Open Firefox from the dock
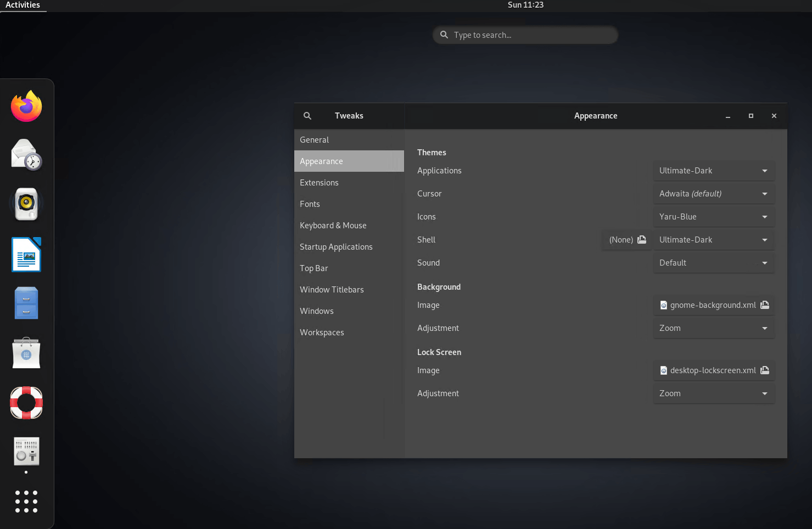The width and height of the screenshot is (812, 529). click(26, 106)
